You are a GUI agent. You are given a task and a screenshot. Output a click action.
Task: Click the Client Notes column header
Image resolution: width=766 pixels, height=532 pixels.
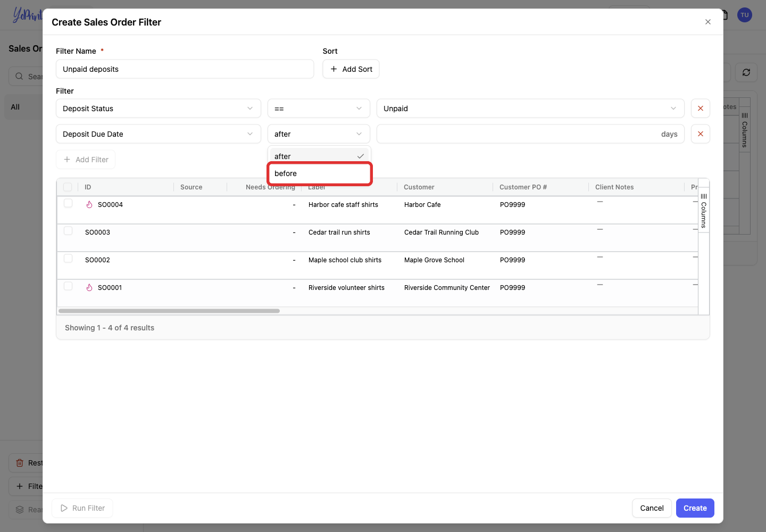point(614,187)
